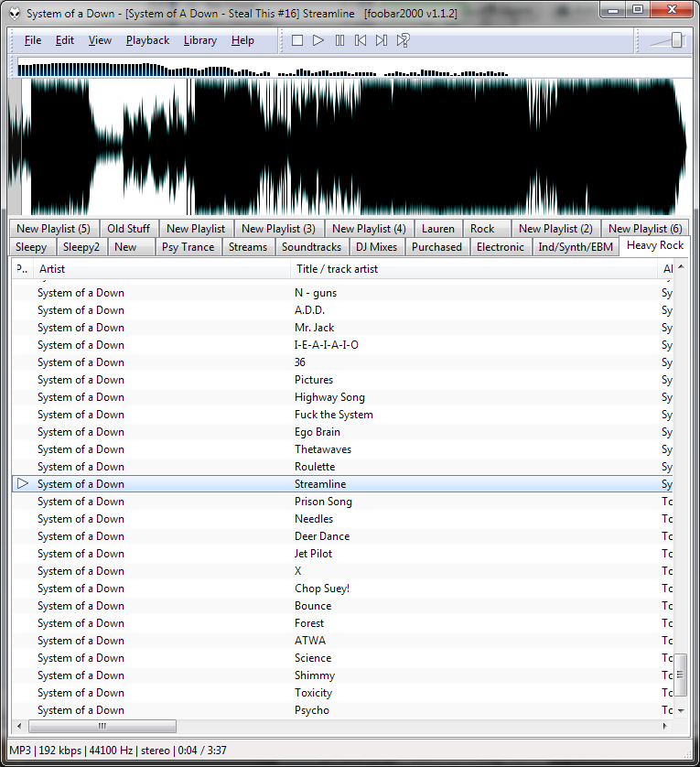Open the Playback menu
The width and height of the screenshot is (700, 767).
coord(147,40)
